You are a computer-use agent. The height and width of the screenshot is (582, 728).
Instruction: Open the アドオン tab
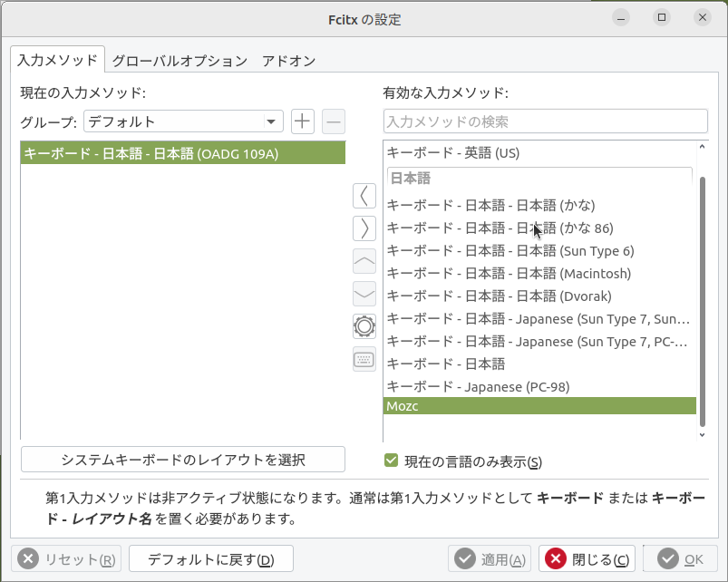288,61
